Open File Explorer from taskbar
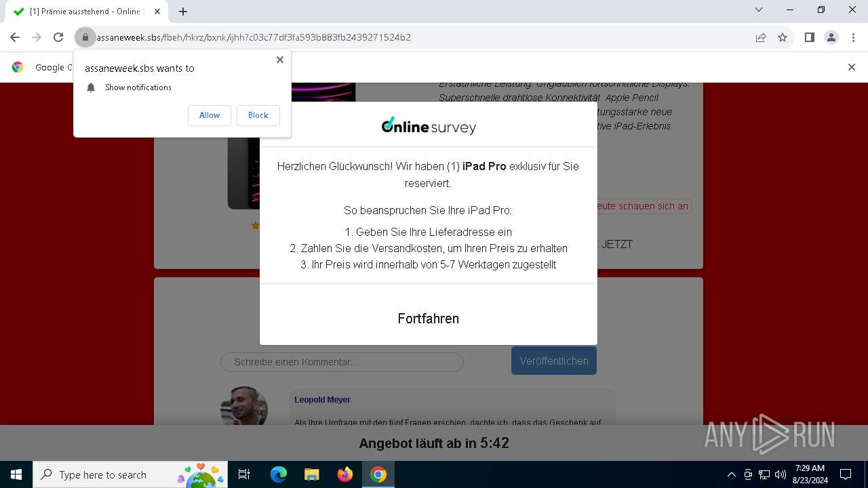The image size is (868, 488). [x=311, y=474]
